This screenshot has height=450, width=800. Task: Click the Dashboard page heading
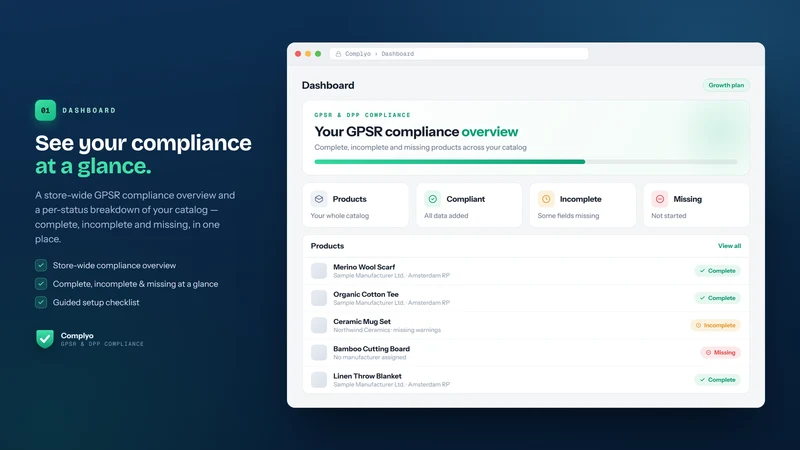click(x=328, y=85)
